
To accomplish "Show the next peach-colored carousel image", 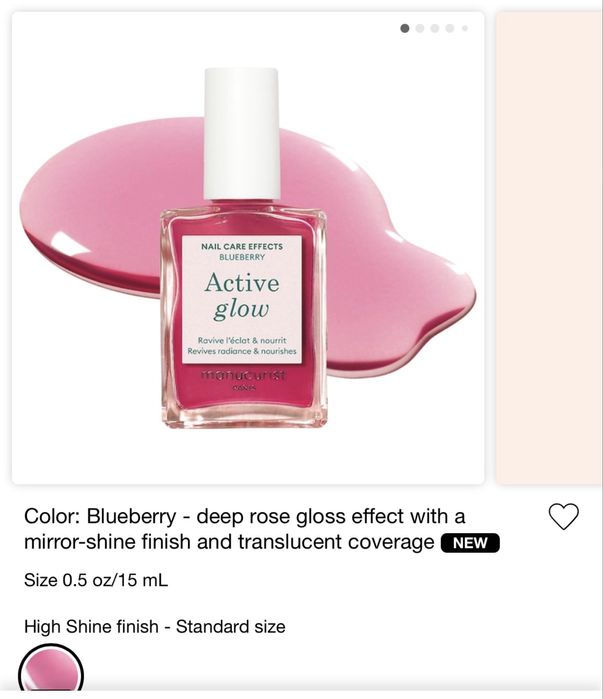I will coord(549,248).
